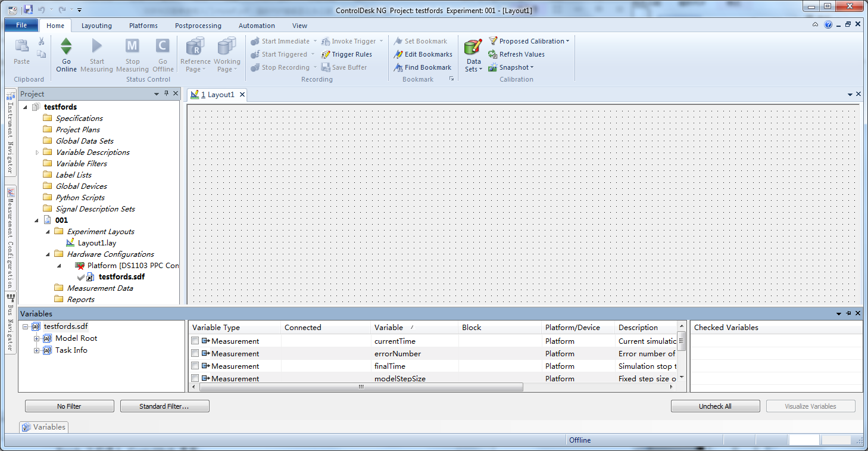Click Stop Recording

pos(280,67)
